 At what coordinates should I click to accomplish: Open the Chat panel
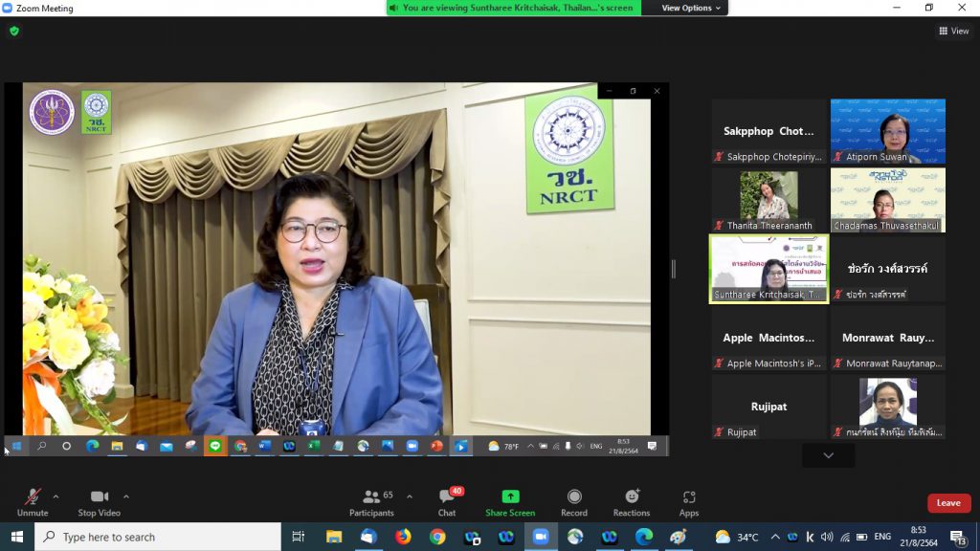tap(448, 503)
